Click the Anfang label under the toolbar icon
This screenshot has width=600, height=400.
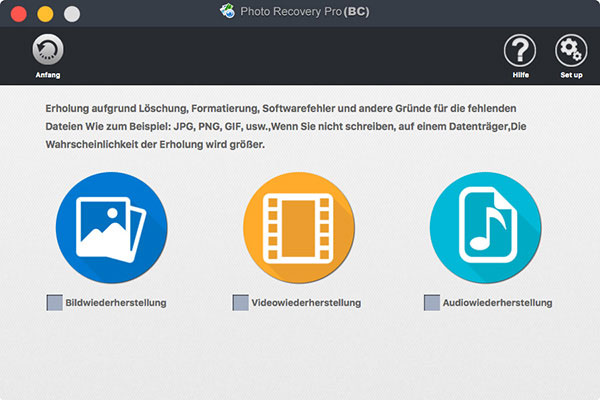click(x=48, y=75)
